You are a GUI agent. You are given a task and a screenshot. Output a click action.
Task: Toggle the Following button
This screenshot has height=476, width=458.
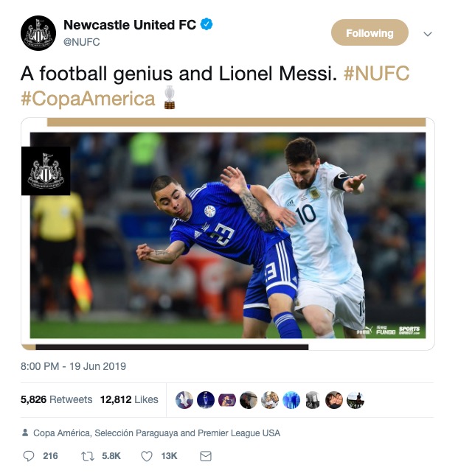369,32
